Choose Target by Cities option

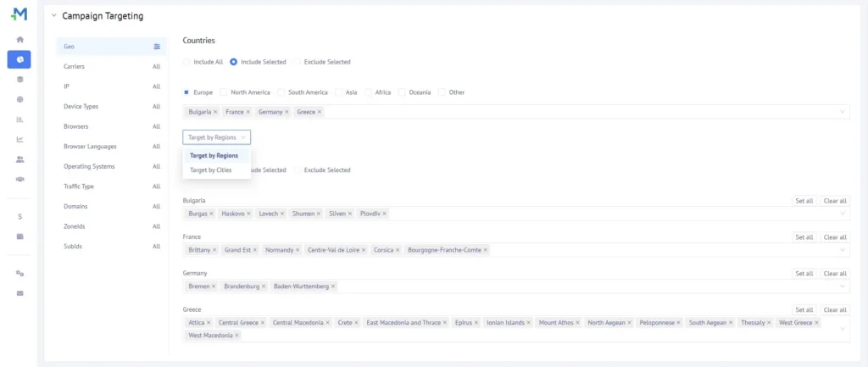216,170
